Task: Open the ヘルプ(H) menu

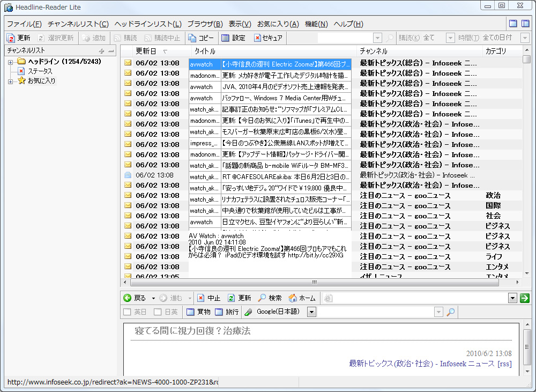Action: (x=348, y=24)
